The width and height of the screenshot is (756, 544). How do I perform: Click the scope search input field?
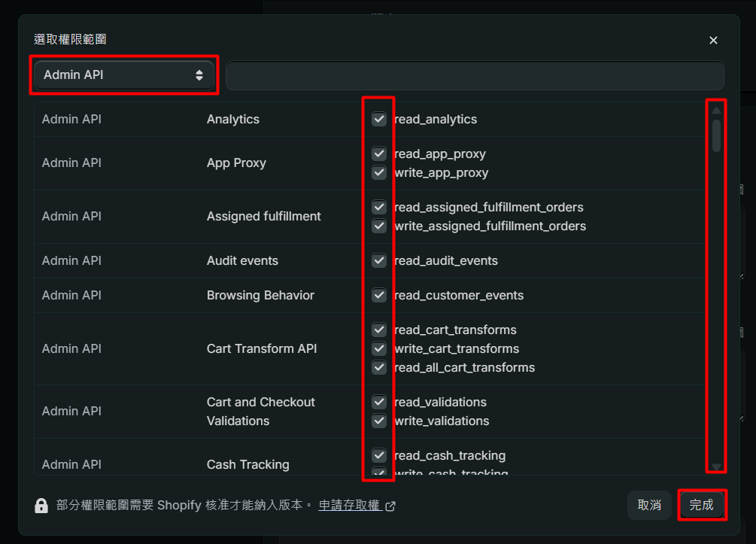pyautogui.click(x=474, y=76)
